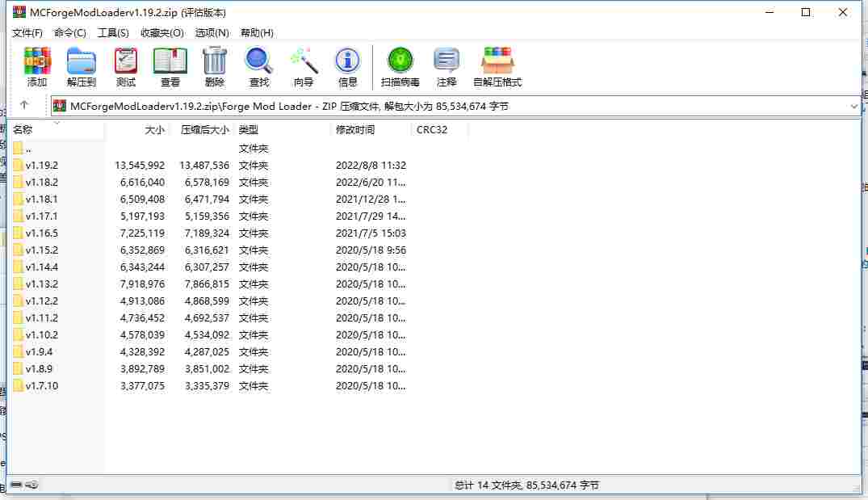The width and height of the screenshot is (868, 500).
Task: Open the Help (帮助) menu
Action: click(x=257, y=32)
